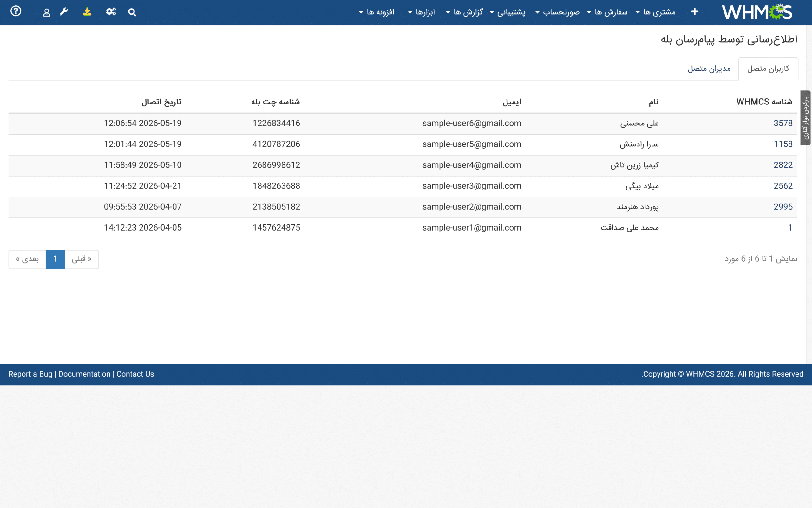The width and height of the screenshot is (812, 508).
Task: Click the name کیمیا زرین تاش
Action: click(634, 165)
